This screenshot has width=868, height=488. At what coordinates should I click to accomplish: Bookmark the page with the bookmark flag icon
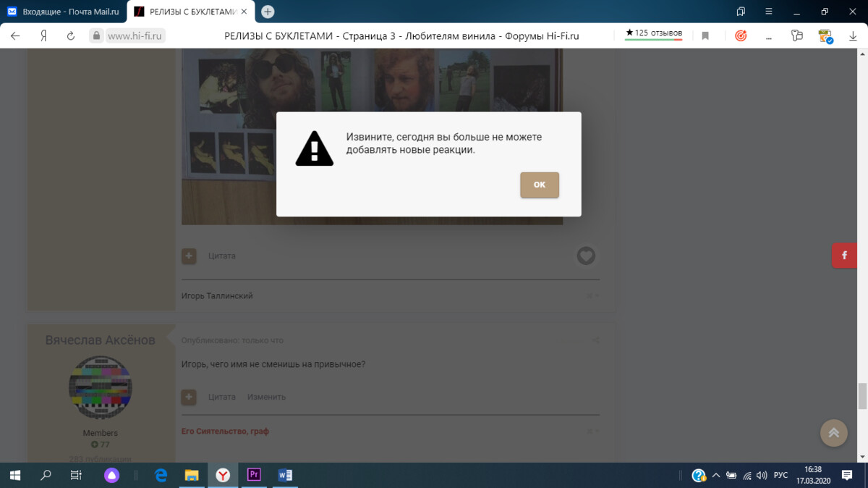pos(705,35)
